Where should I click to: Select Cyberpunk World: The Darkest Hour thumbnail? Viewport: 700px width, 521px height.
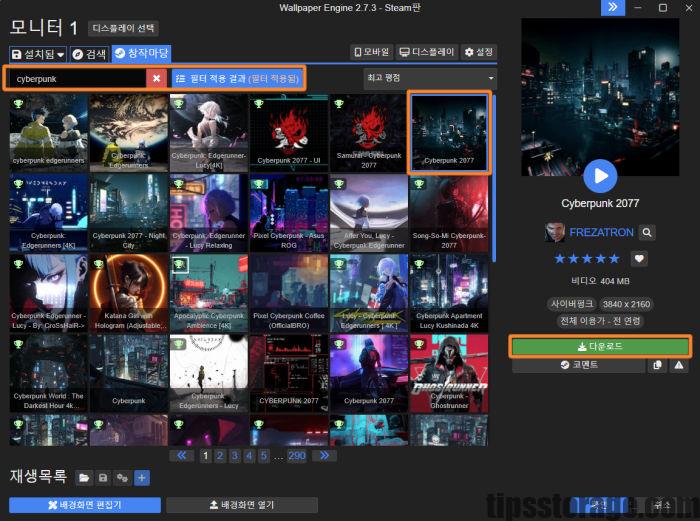point(49,373)
